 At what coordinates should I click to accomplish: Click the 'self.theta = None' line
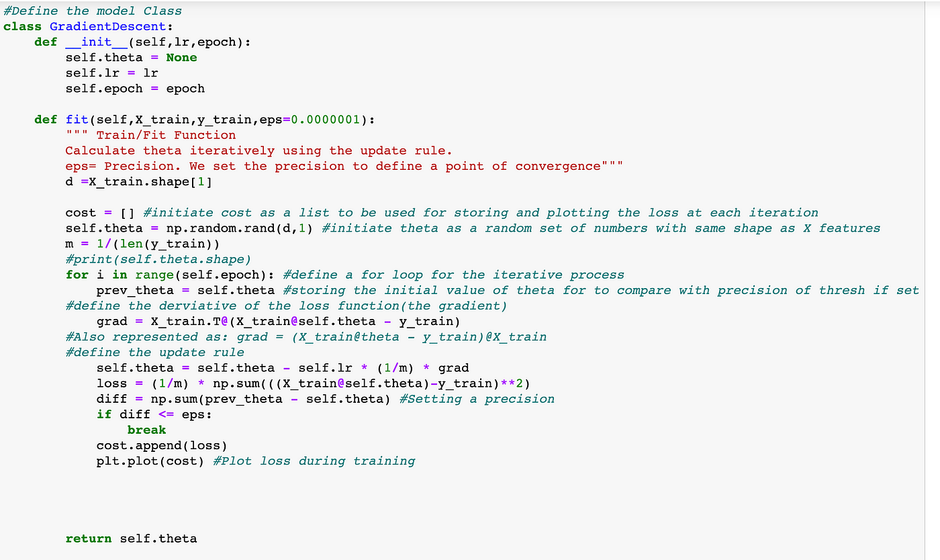(x=132, y=57)
